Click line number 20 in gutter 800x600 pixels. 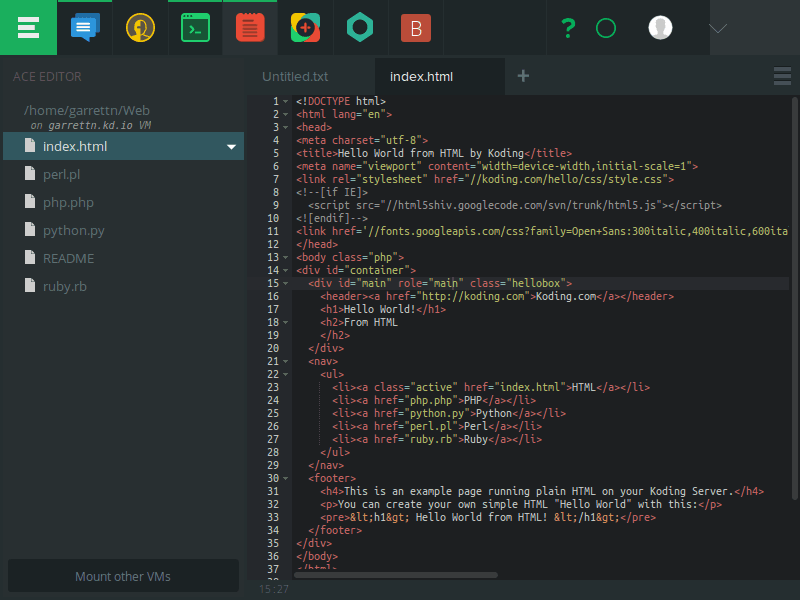click(x=273, y=348)
